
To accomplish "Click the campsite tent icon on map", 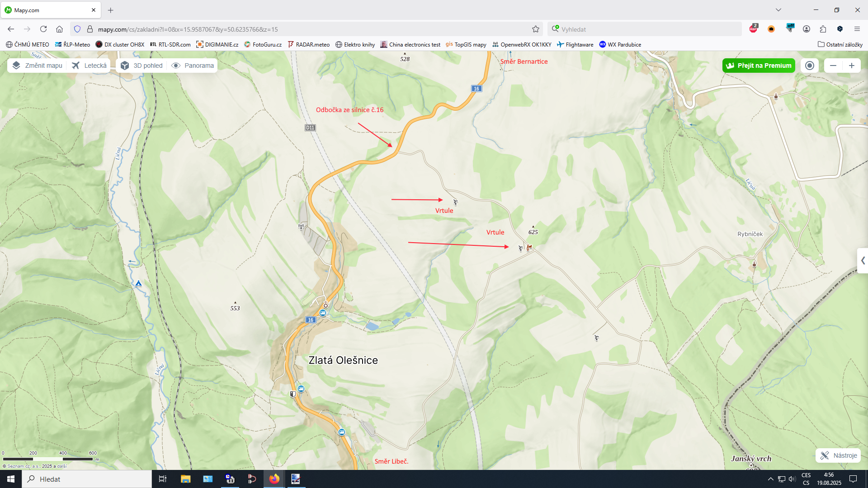I will pos(138,283).
